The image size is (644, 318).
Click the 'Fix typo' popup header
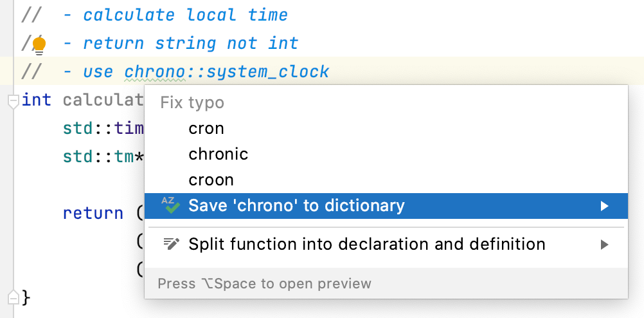tap(192, 102)
